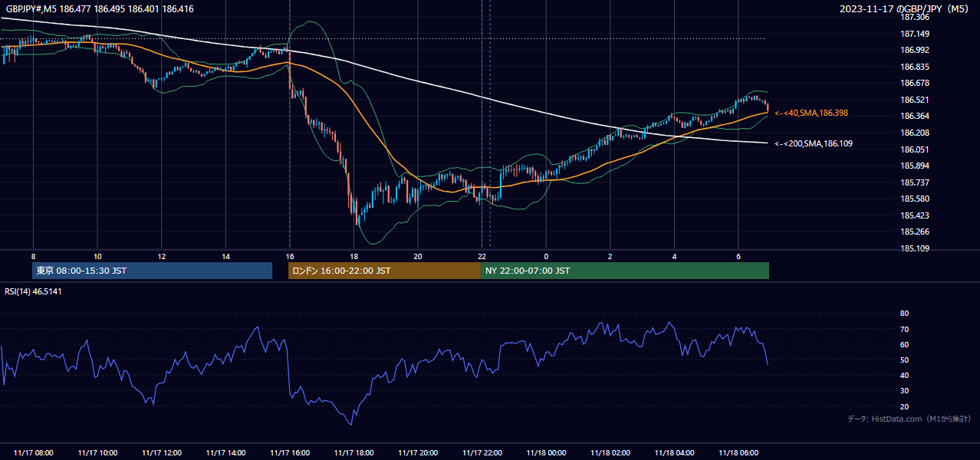Click hour label 10 on the price chart axis
The height and width of the screenshot is (460, 980).
(97, 256)
